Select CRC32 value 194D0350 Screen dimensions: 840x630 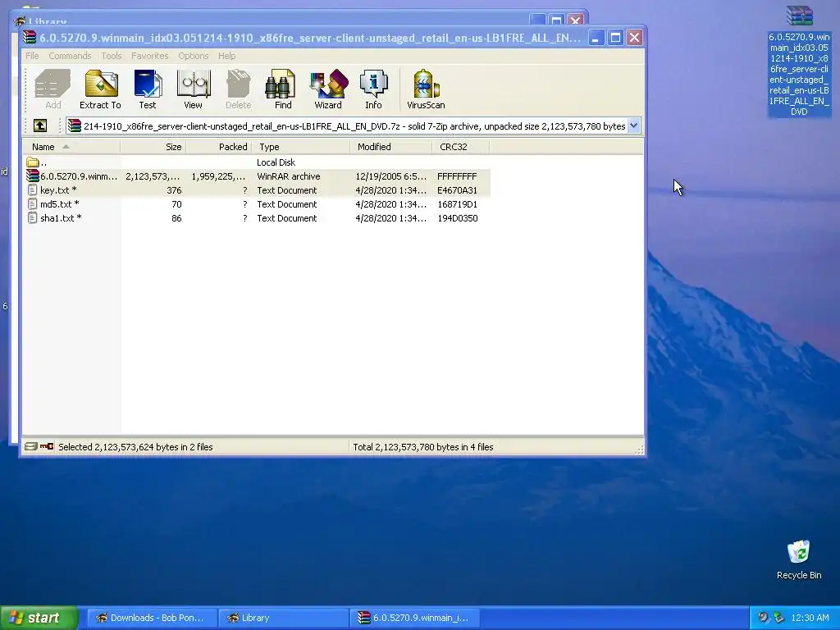pyautogui.click(x=458, y=218)
